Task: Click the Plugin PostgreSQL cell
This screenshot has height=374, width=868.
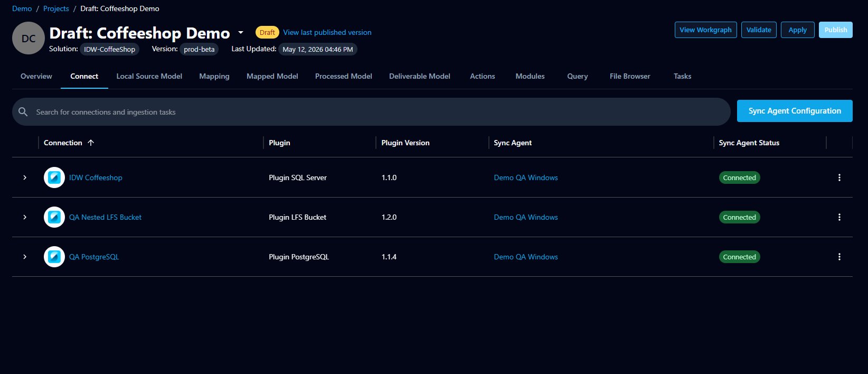Action: click(x=299, y=257)
